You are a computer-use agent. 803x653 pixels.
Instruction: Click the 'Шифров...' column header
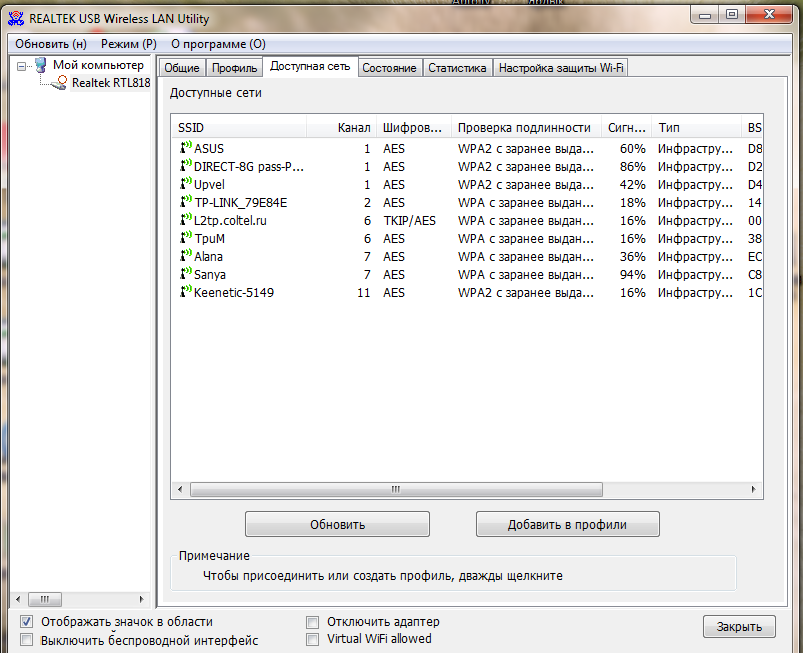[x=414, y=128]
